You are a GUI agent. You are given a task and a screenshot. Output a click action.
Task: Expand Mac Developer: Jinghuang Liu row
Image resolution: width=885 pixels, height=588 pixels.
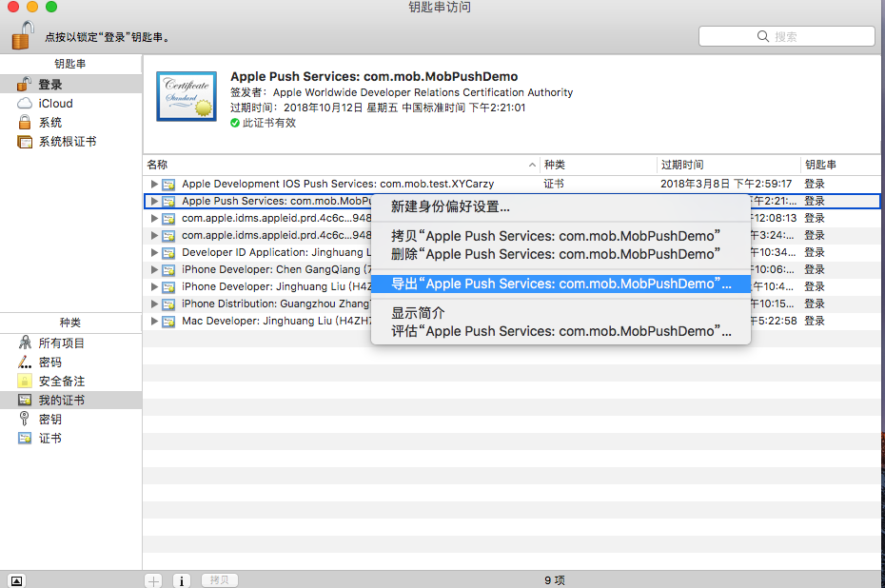point(154,321)
